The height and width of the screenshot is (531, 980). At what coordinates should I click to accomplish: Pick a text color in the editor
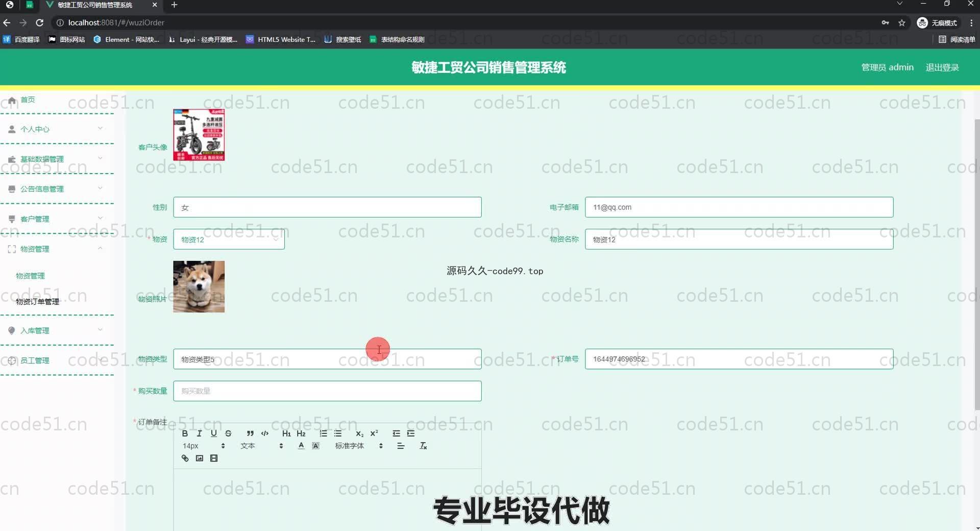301,446
